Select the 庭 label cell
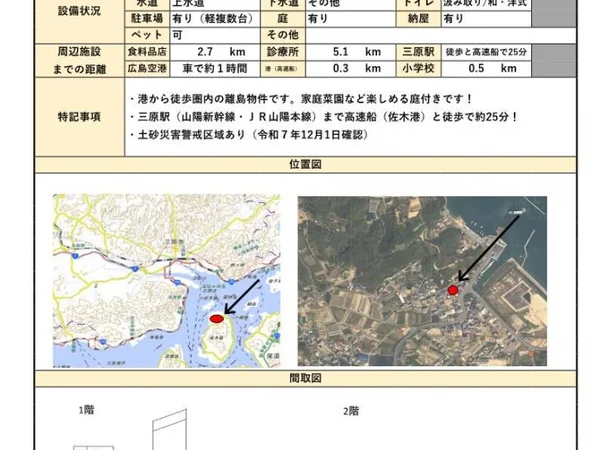Viewport: 600px width, 450px height. point(283,18)
